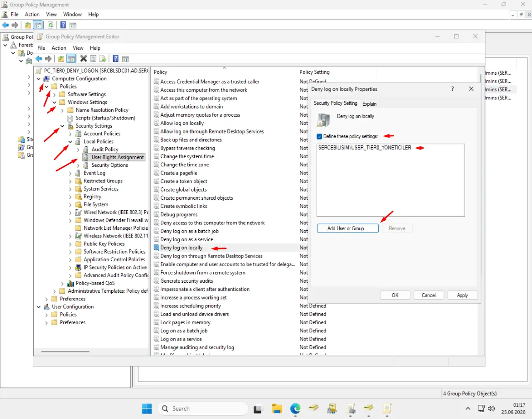Select 'Deny log on as a service' policy
Screen dimensions: 532x419
(186, 239)
